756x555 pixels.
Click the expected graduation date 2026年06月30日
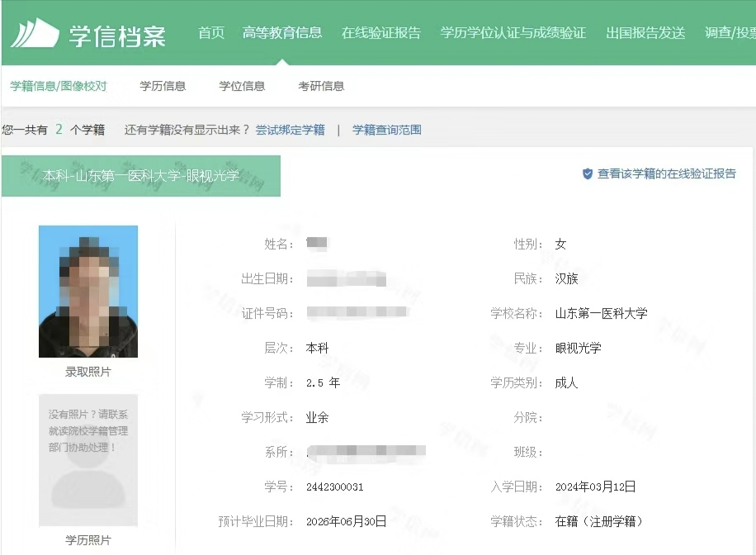click(346, 522)
